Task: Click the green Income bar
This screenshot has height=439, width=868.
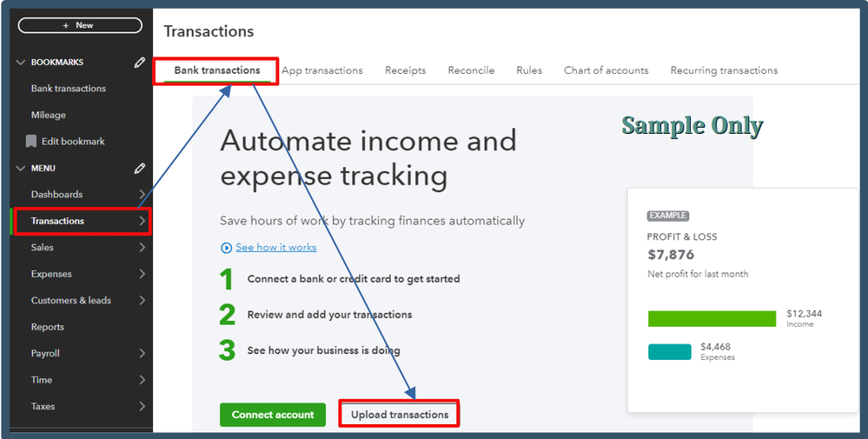Action: coord(712,319)
